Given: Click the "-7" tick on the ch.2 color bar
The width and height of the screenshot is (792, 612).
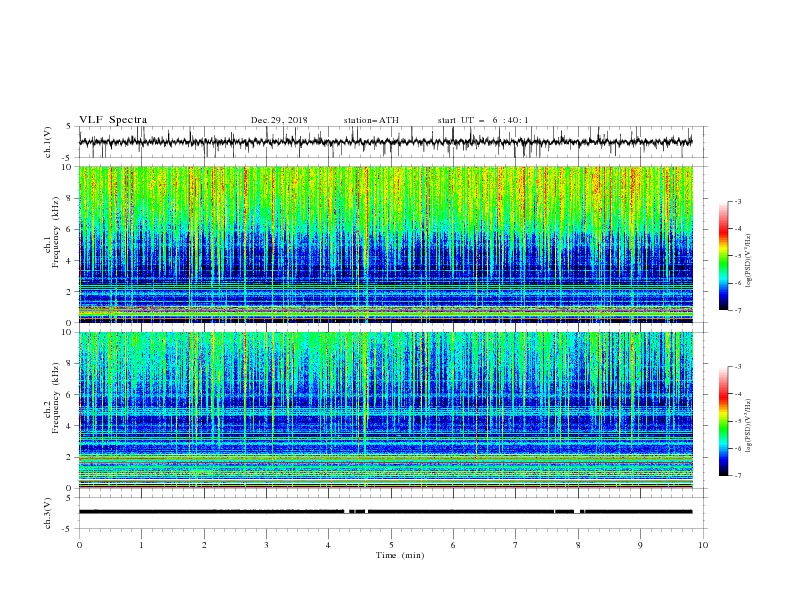Looking at the screenshot, I should (x=737, y=475).
